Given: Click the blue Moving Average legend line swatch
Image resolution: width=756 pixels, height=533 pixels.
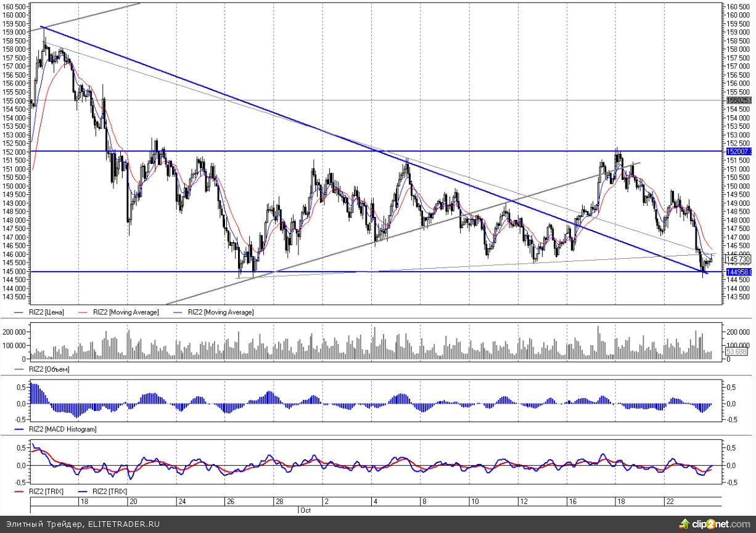Looking at the screenshot, I should tap(180, 312).
